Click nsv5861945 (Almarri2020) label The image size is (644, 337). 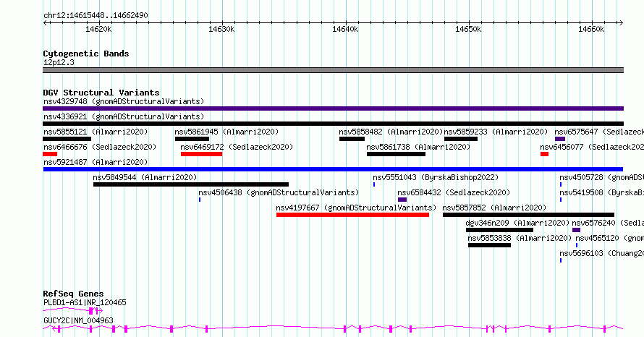coord(226,132)
